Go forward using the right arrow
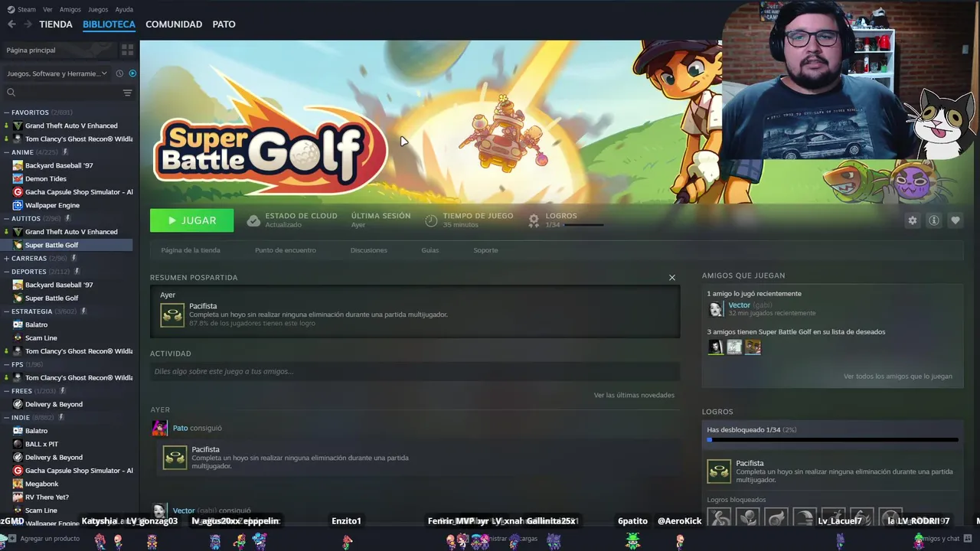980x551 pixels. pyautogui.click(x=28, y=24)
